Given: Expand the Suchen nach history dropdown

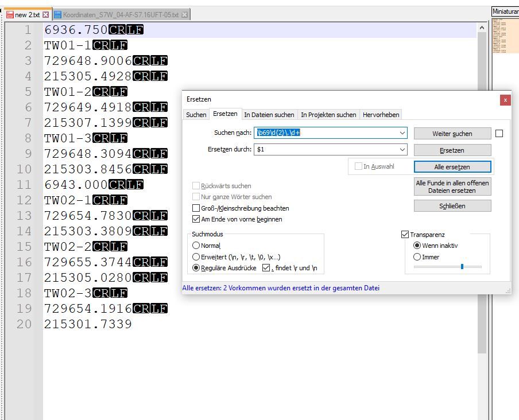Looking at the screenshot, I should point(402,133).
